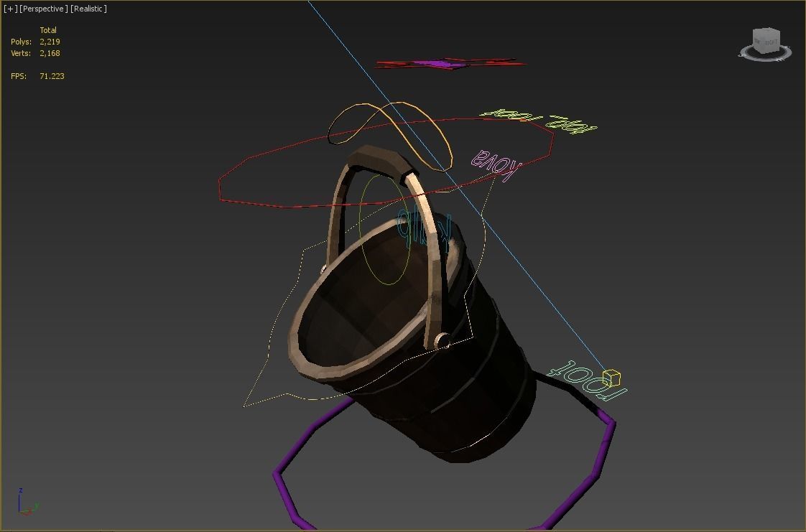Click the ViewCube cube face
Screen dimensions: 806x532
[x=766, y=41]
